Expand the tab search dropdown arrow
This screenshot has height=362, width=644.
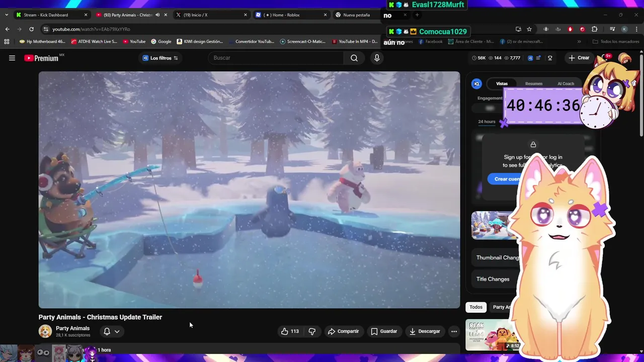[x=6, y=15]
